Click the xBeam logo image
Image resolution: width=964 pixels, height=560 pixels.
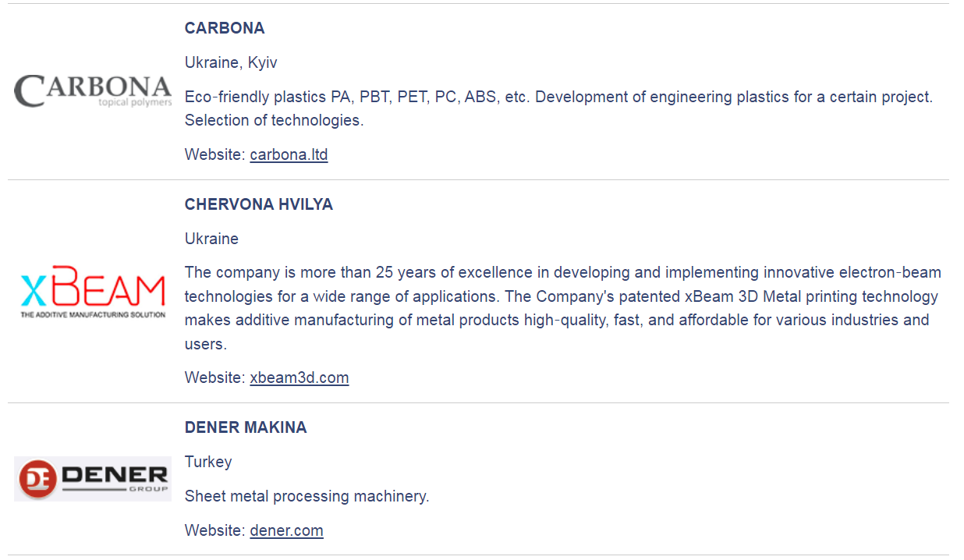(x=93, y=293)
